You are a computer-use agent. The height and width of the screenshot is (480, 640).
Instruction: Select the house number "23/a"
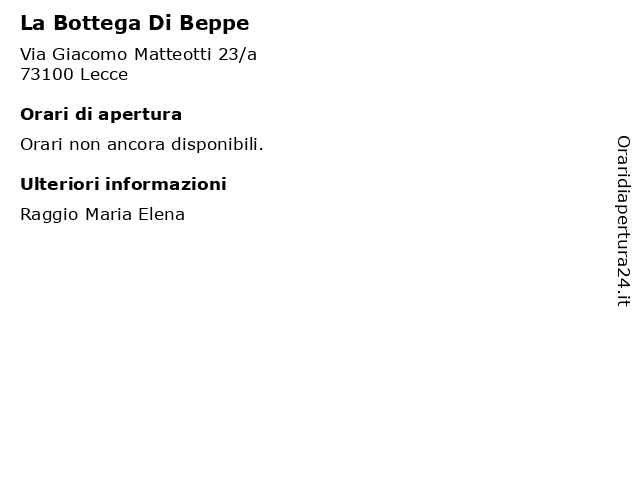238,54
